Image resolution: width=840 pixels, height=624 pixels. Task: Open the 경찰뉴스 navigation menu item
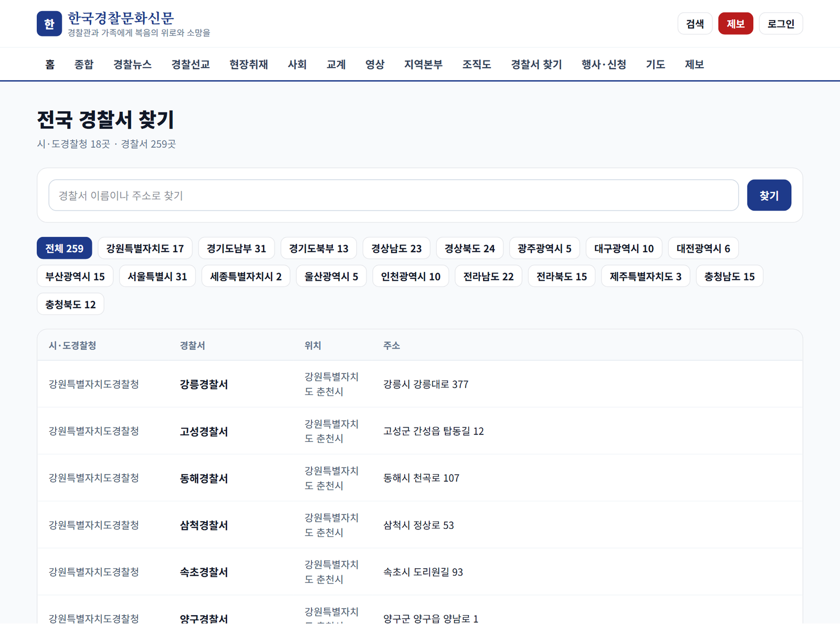coord(132,64)
